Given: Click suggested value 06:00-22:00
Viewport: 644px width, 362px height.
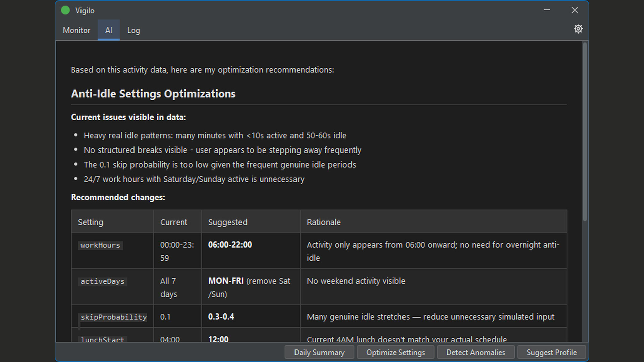Looking at the screenshot, I should point(230,245).
